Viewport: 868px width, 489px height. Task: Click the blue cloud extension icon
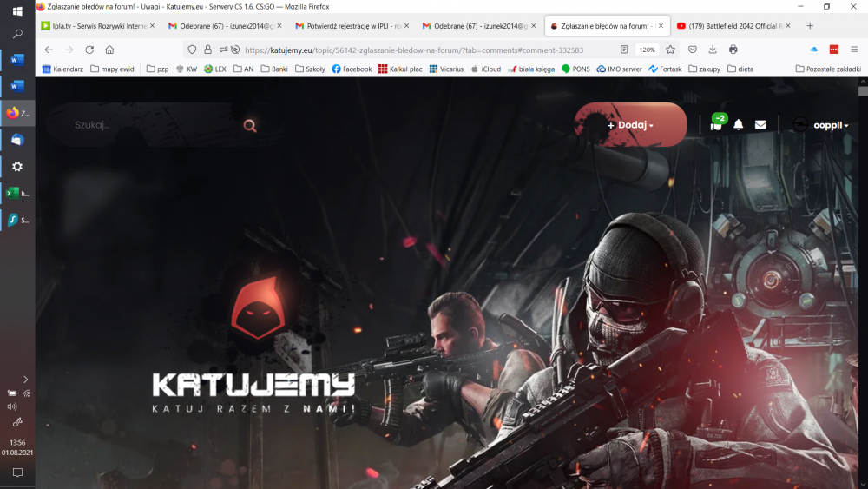814,50
